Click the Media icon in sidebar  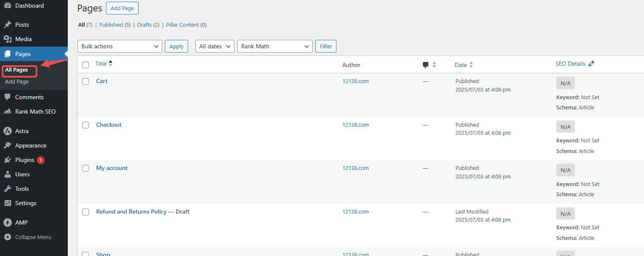tap(7, 39)
